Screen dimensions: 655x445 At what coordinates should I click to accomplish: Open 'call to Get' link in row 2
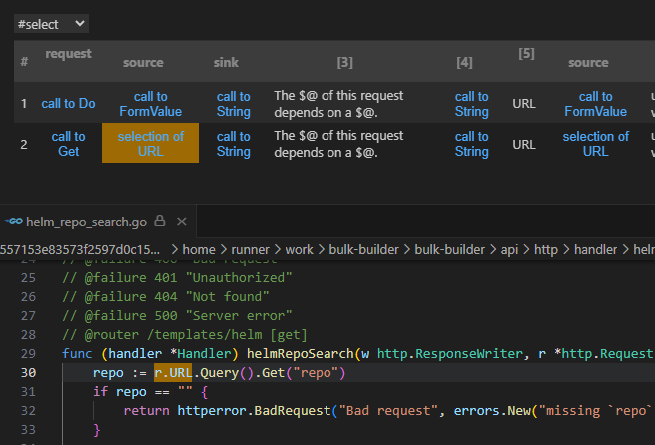click(x=68, y=144)
